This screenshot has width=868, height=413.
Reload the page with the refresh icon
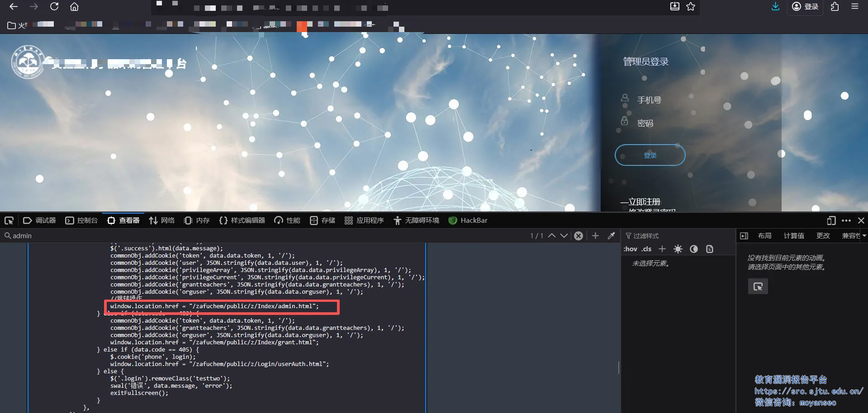(x=54, y=6)
